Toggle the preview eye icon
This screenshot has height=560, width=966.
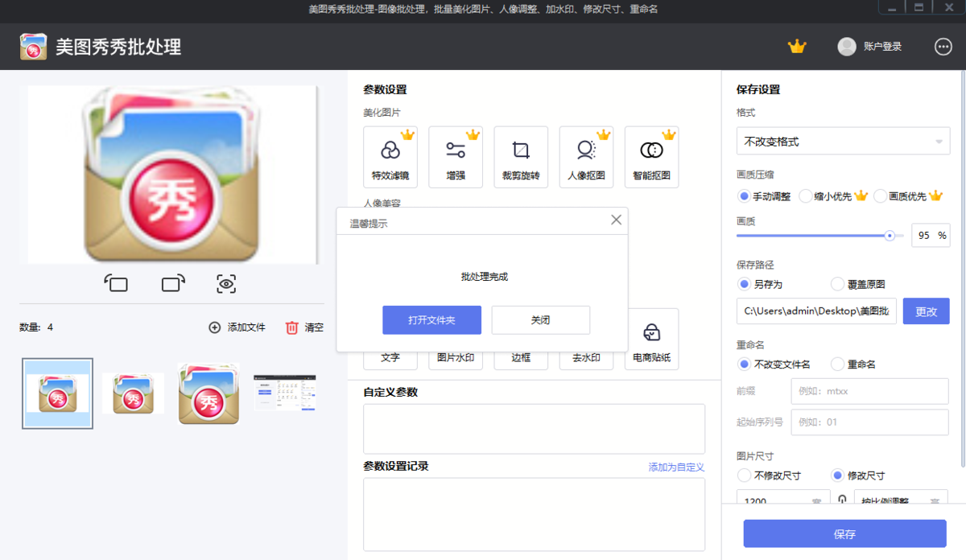(x=226, y=283)
